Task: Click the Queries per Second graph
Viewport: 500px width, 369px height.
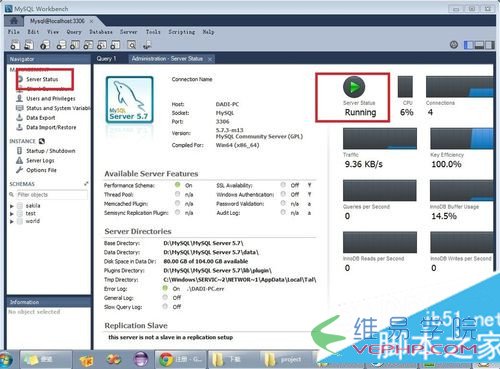Action: coord(380,190)
